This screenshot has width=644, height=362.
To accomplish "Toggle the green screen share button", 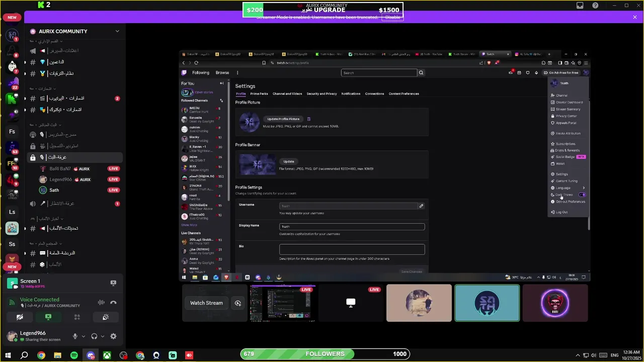I will 48,317.
